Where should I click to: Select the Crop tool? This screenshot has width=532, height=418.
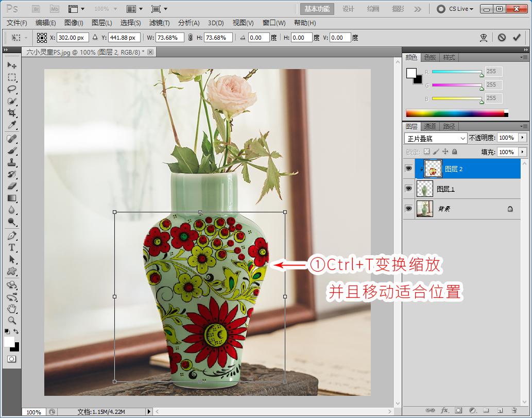12,113
